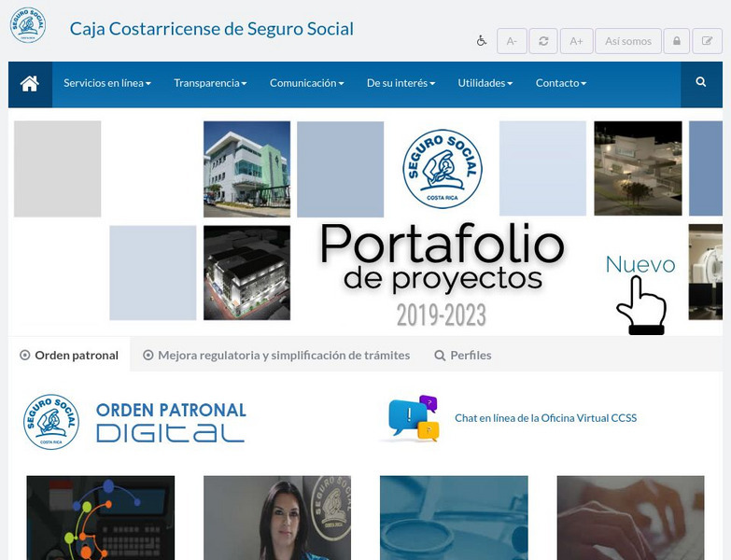Screen dimensions: 731x560
Task: Open the typing hands thumbnail
Action: click(631, 518)
